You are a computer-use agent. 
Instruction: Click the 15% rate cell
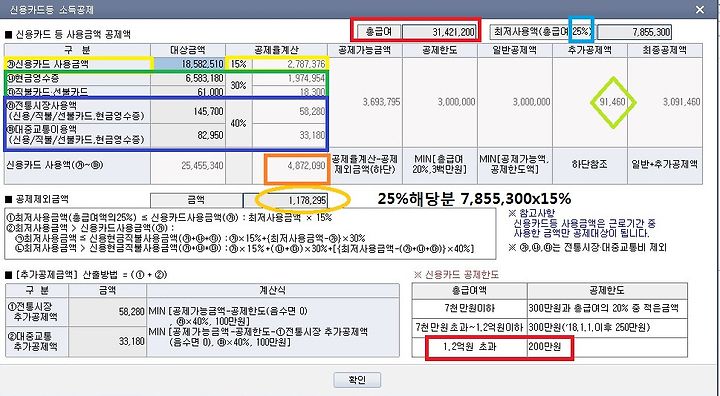pos(238,64)
